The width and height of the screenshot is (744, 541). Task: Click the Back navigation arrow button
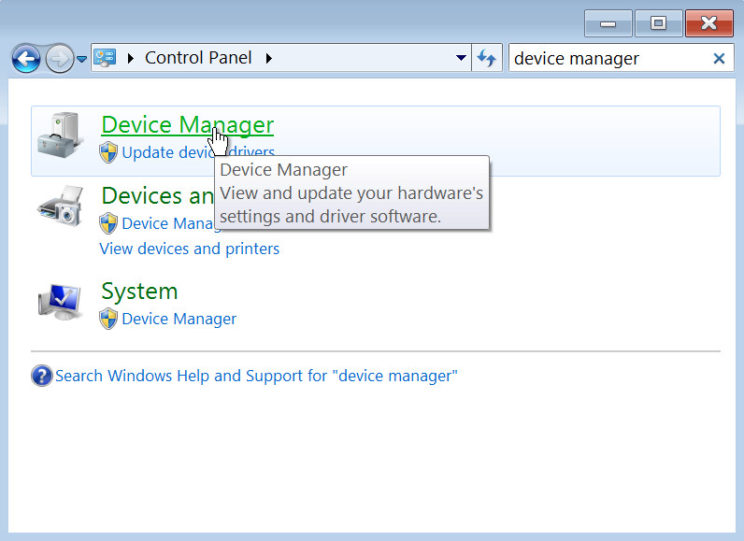coord(26,59)
